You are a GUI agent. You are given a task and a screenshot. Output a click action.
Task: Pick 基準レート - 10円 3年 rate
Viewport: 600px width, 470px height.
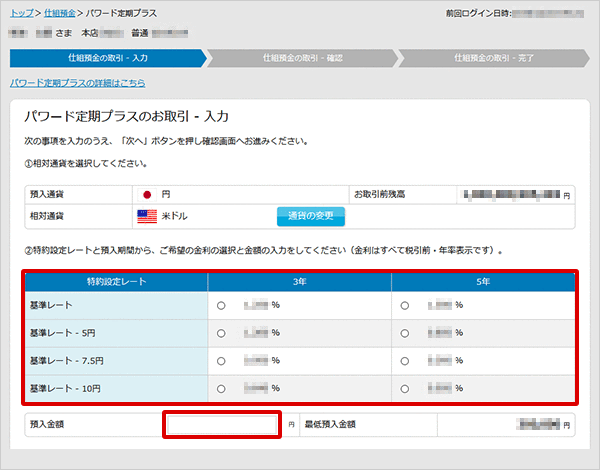click(x=221, y=388)
